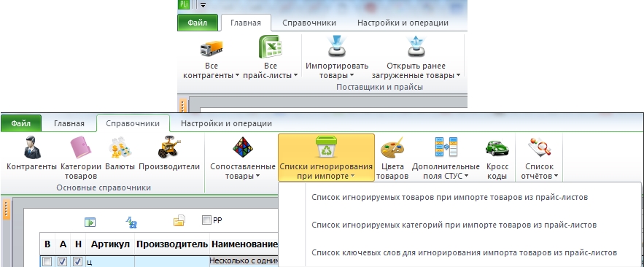Screen dimensions: 644x267
Task: Expand Открыть ранее загруженные товары dropdown arrow
Action: coord(458,76)
